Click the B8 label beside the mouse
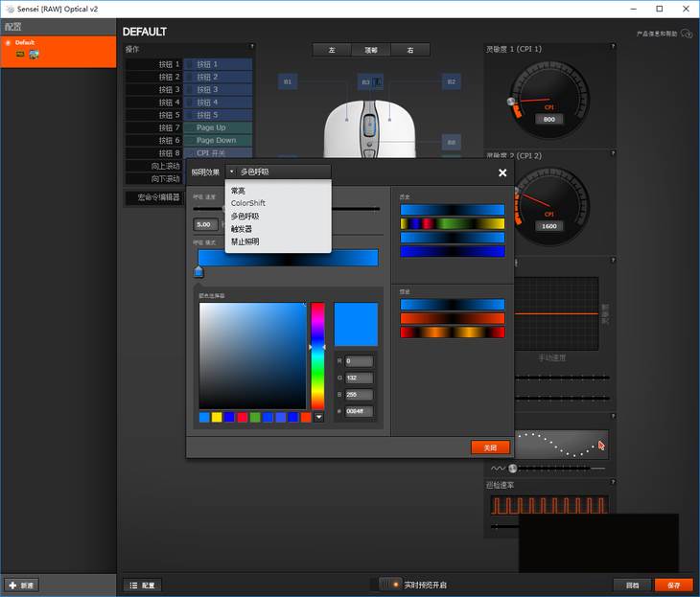The height and width of the screenshot is (597, 700). click(x=452, y=143)
